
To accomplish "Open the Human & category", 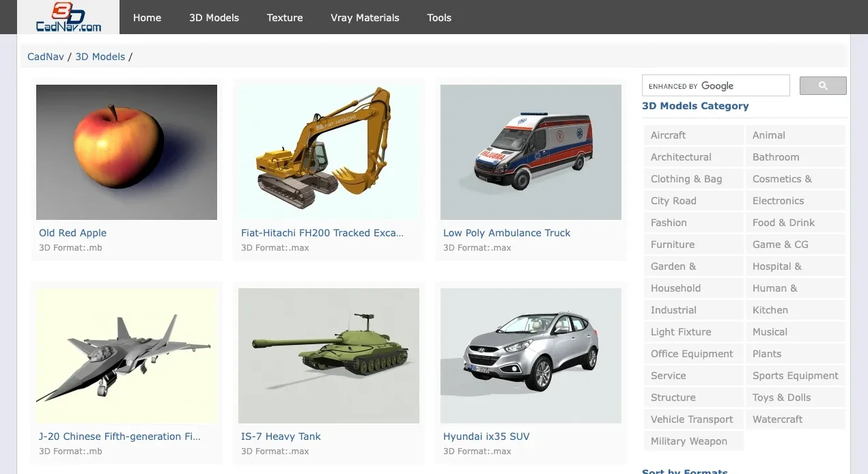I will [795, 288].
